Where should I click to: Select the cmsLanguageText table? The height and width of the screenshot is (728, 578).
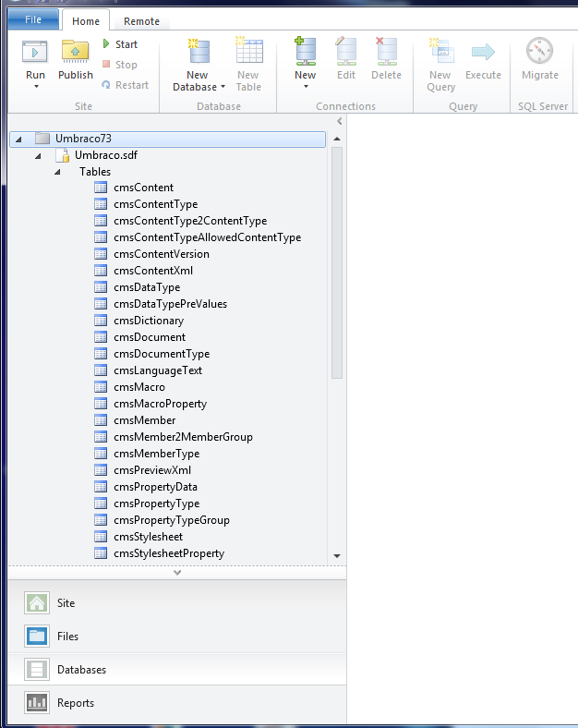click(158, 370)
